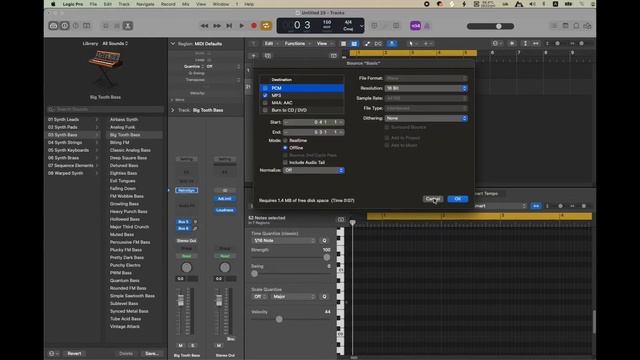
Task: Click the Save button in Library
Action: [151, 353]
